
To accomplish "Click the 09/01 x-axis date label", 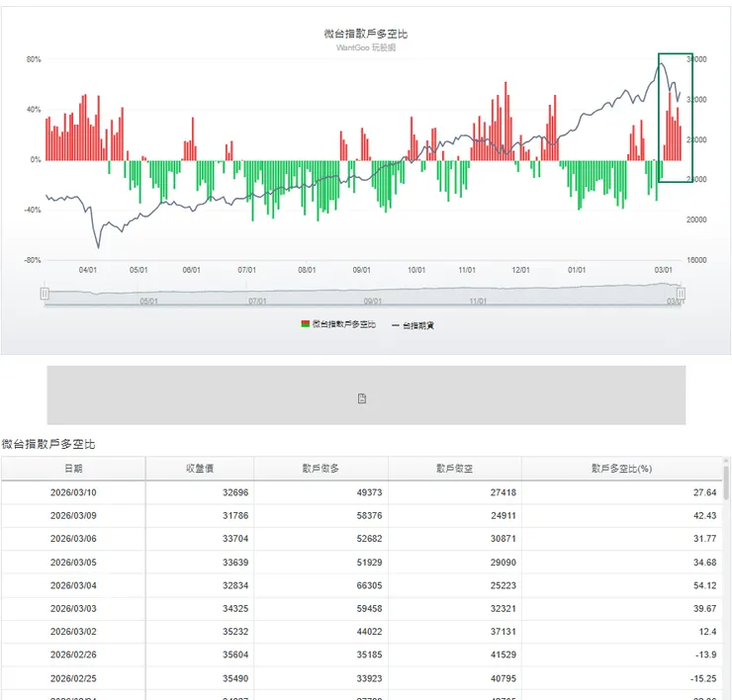I will [x=361, y=270].
